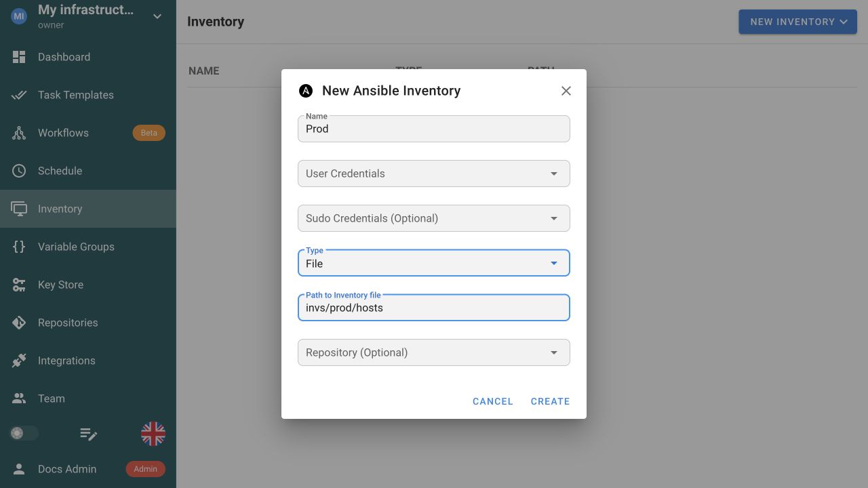Change language via the UK flag icon
The width and height of the screenshot is (868, 488).
click(153, 434)
